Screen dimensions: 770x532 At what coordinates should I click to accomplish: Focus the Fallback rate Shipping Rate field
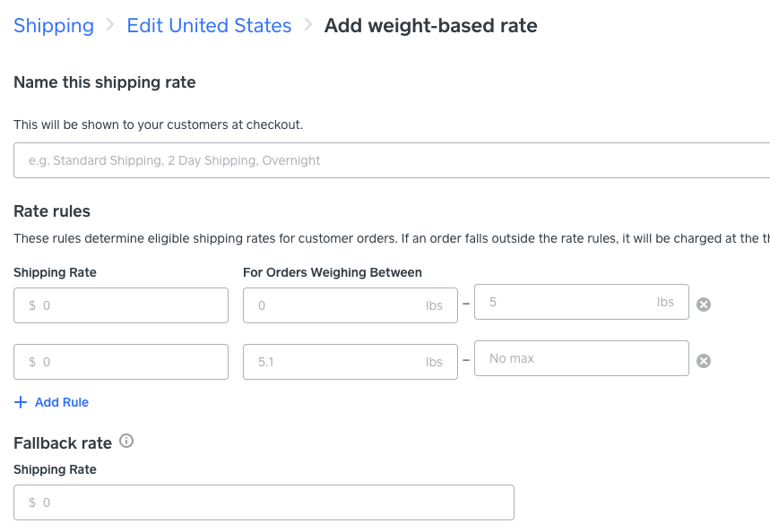click(x=264, y=502)
